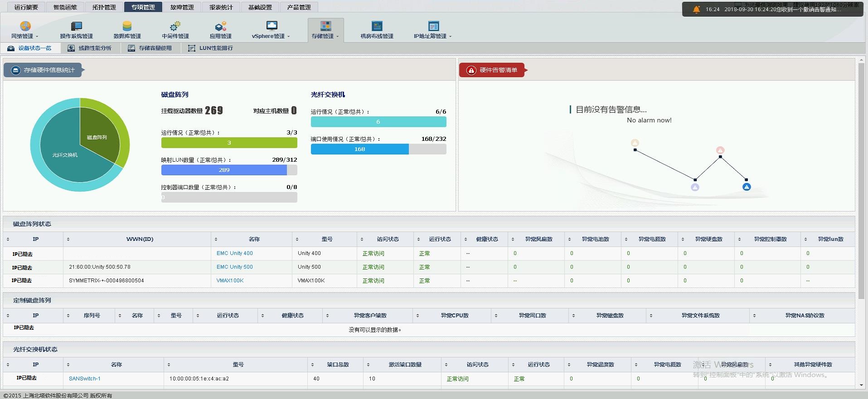This screenshot has width=868, height=399.
Task: Open the 数据库管理 database icon
Action: point(127,26)
